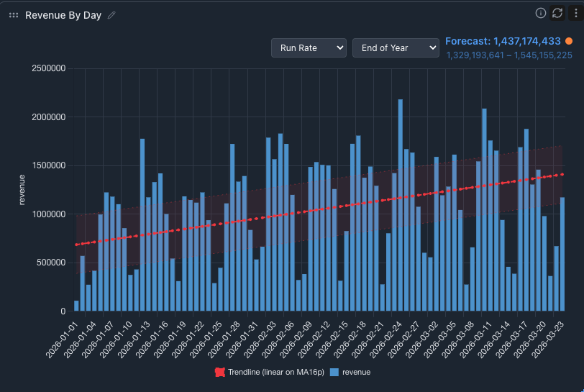
Task: Select the Revenue By Day panel title
Action: [63, 15]
